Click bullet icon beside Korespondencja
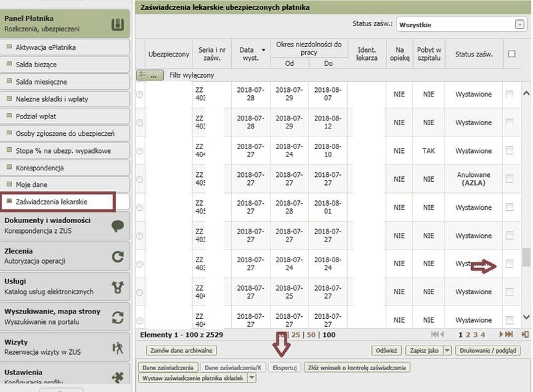 click(9, 167)
